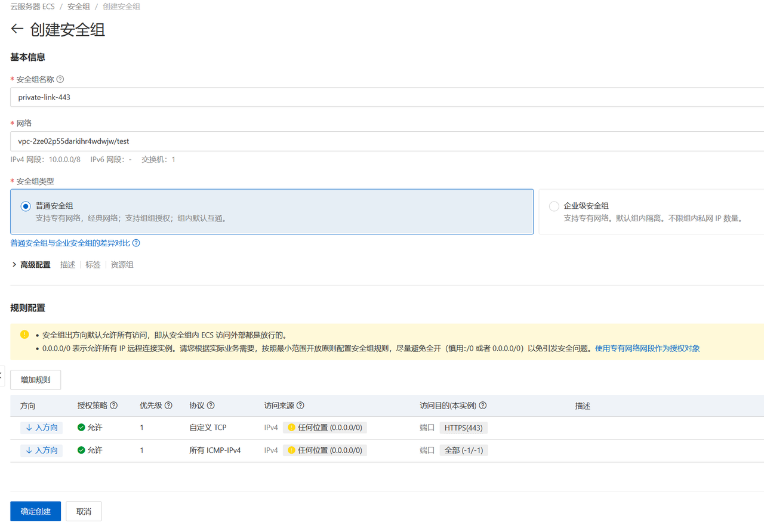Click help icon beside 访问目的(本实例) header
764x532 pixels.
[483, 406]
